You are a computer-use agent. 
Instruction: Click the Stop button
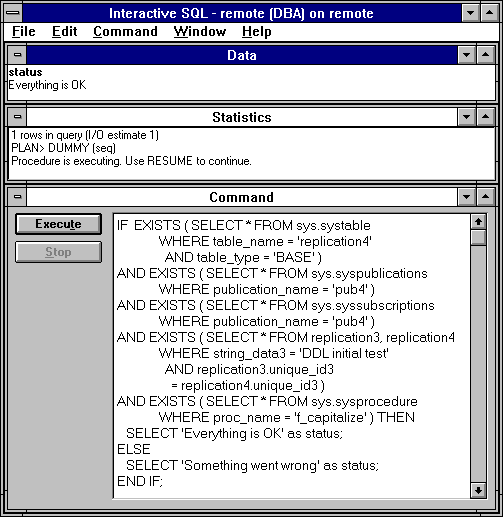tap(58, 252)
